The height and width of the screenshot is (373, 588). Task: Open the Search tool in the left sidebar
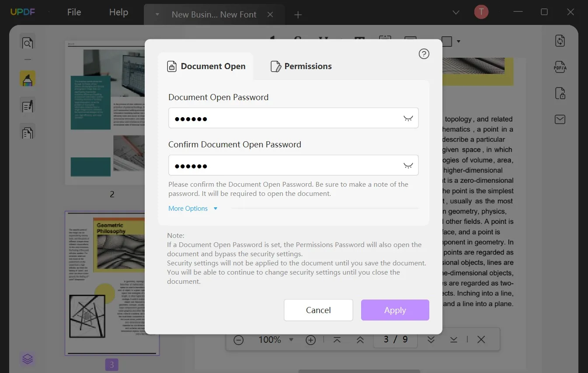[x=28, y=42]
